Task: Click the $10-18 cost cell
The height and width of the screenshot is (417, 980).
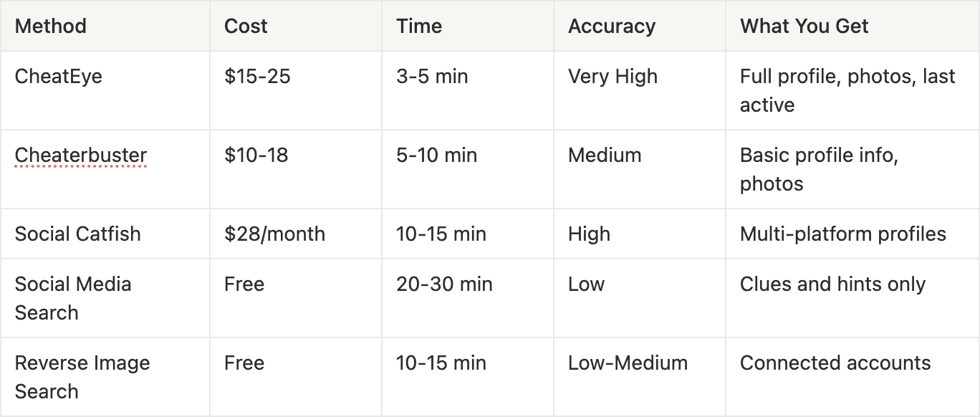Action: click(x=256, y=155)
